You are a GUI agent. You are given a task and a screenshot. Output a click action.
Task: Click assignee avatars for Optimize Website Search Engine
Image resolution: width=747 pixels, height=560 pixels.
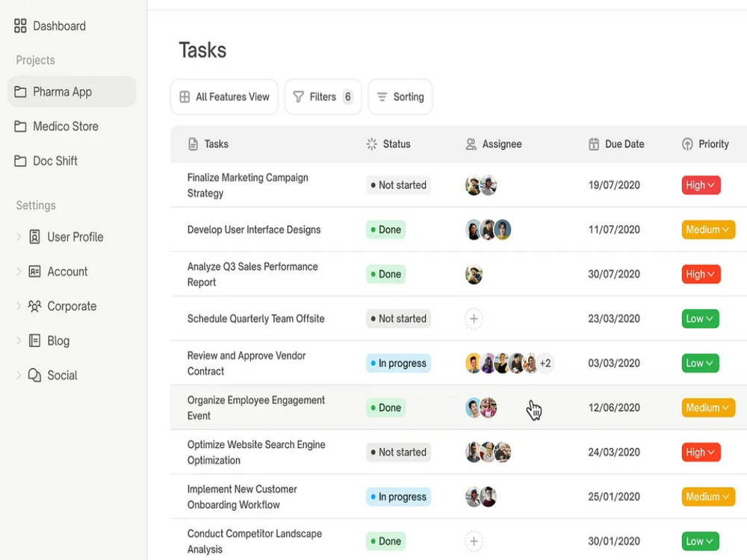point(488,452)
